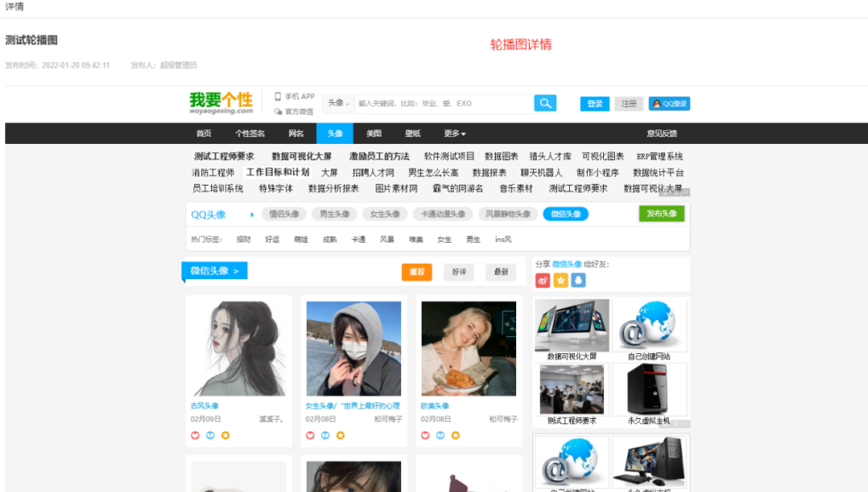Favorite the 古风头像 card with the star

pyautogui.click(x=225, y=436)
